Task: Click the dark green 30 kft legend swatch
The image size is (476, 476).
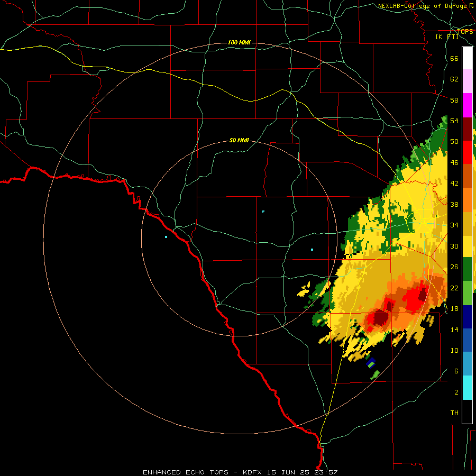Action: [467, 269]
